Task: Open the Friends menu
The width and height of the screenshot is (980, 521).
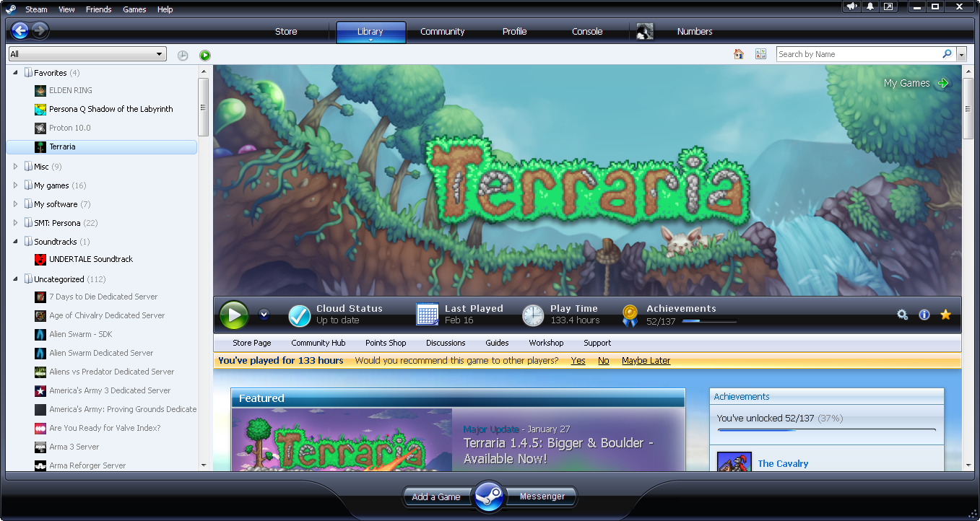Action: pyautogui.click(x=98, y=9)
